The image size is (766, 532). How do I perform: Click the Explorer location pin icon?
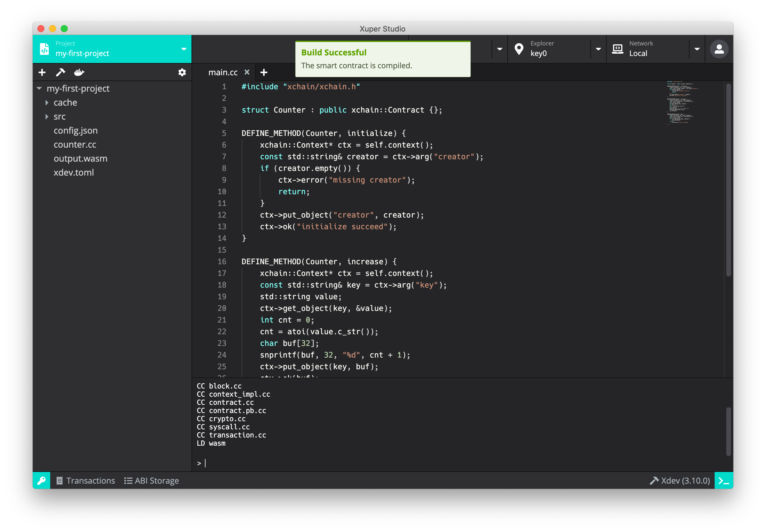tap(519, 49)
